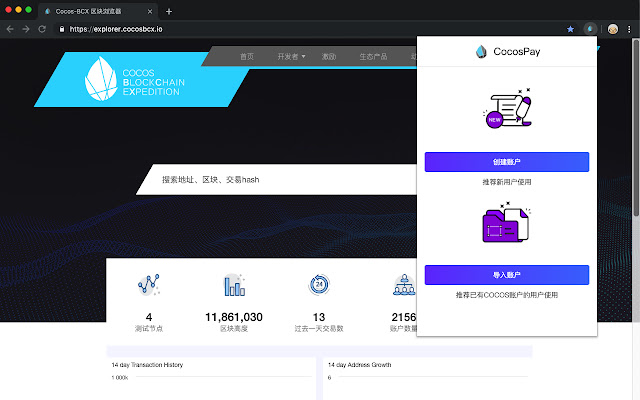
Task: Click the lock icon in address bar
Action: pos(62,29)
